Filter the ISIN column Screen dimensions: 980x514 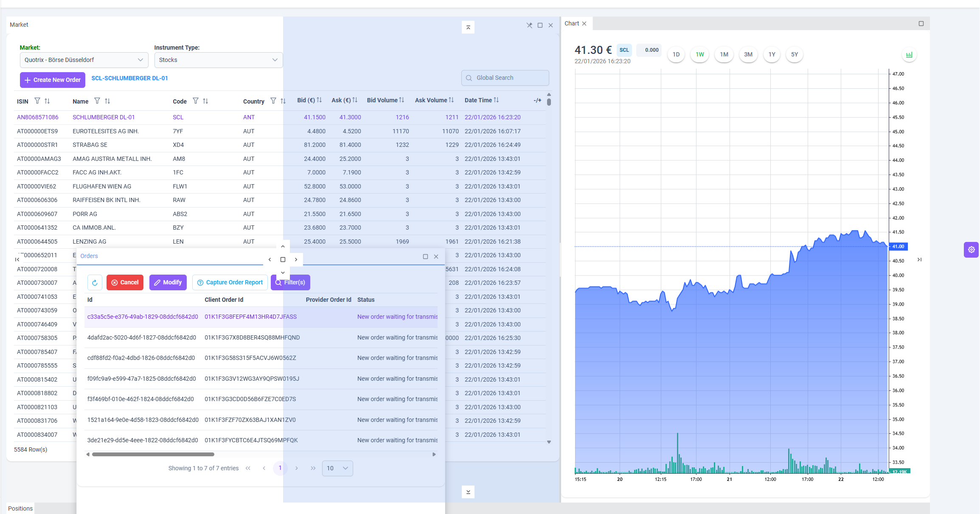[37, 101]
